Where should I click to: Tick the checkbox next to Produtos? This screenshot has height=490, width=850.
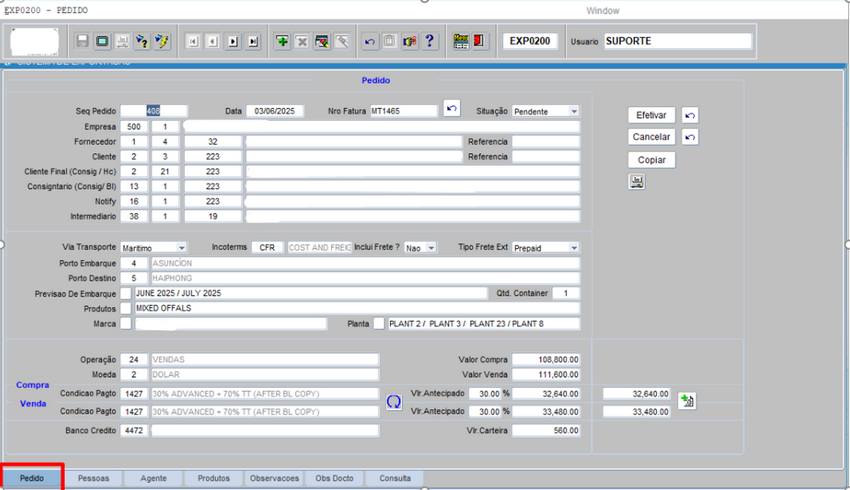point(126,309)
